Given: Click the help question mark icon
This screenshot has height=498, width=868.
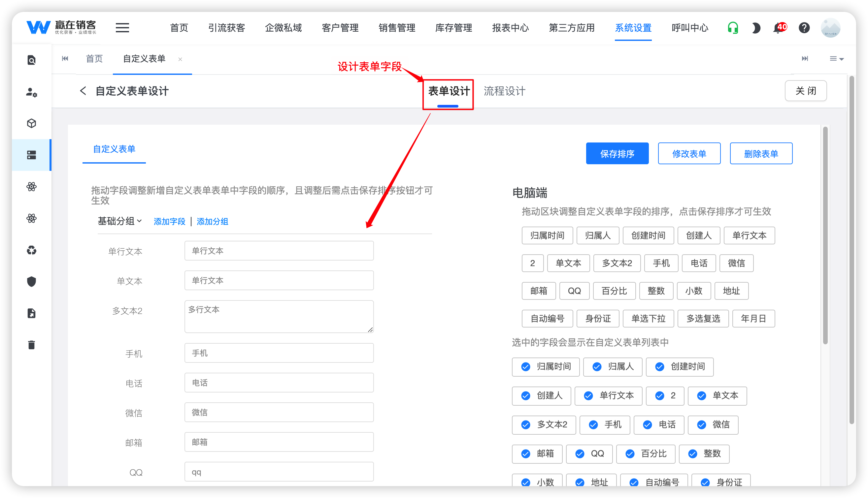Looking at the screenshot, I should tap(804, 28).
